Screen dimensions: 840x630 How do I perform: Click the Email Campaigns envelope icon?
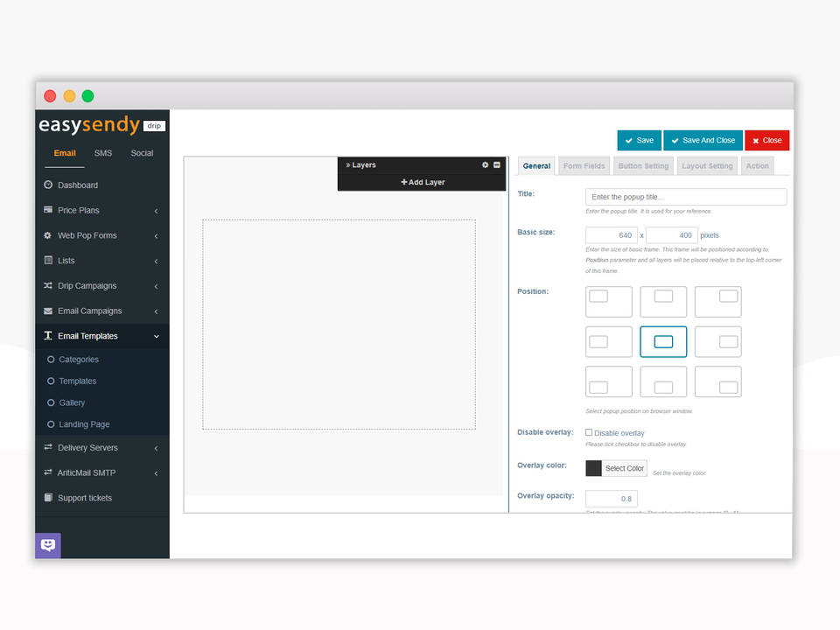pyautogui.click(x=48, y=311)
